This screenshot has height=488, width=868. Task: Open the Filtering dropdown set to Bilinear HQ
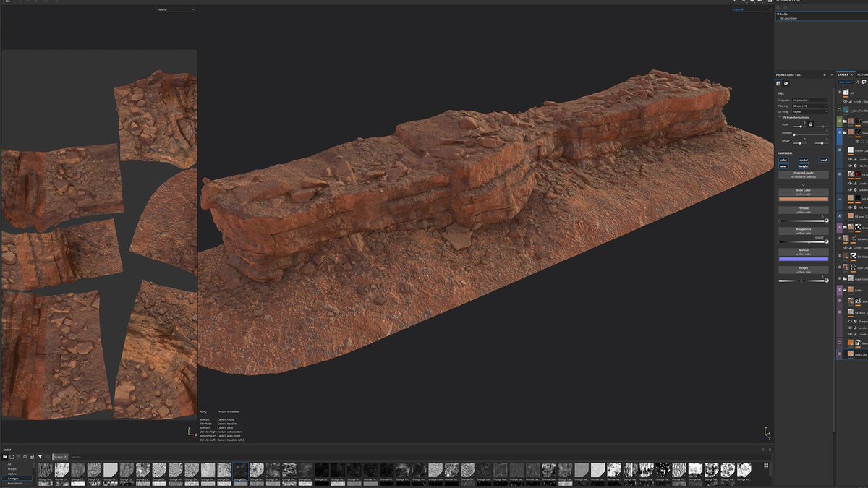[x=809, y=106]
